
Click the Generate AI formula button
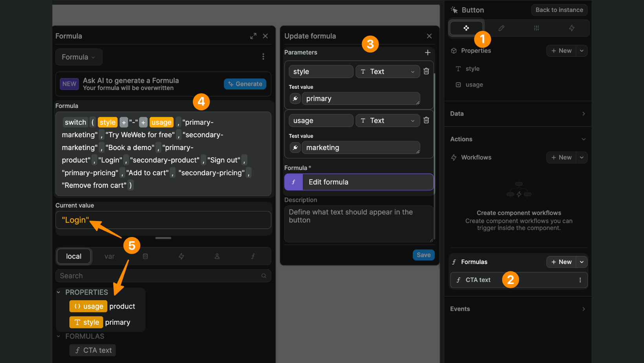pyautogui.click(x=245, y=84)
